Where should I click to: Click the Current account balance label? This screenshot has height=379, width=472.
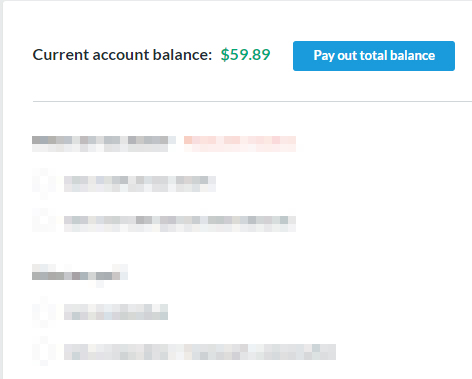pyautogui.click(x=122, y=55)
